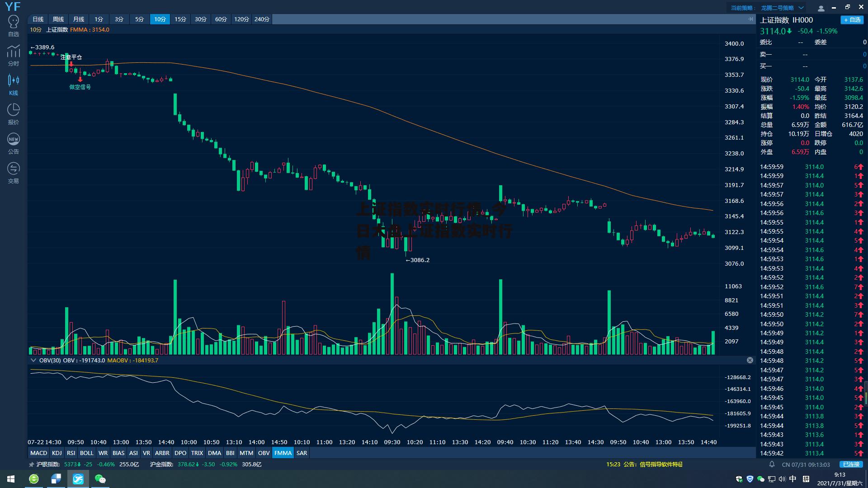The height and width of the screenshot is (488, 868).
Task: Switch to the WR indicator tab
Action: click(103, 453)
